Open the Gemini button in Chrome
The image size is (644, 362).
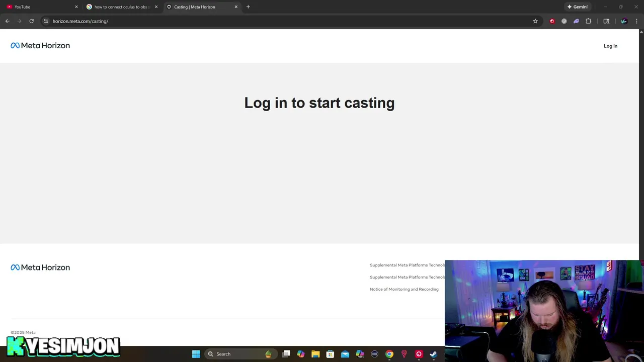577,7
